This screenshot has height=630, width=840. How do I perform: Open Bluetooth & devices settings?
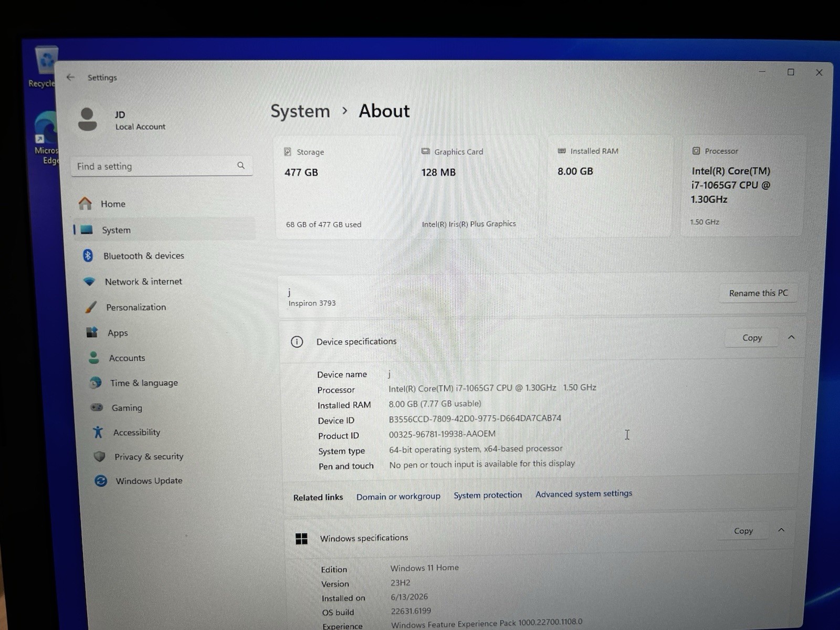[x=165, y=256]
